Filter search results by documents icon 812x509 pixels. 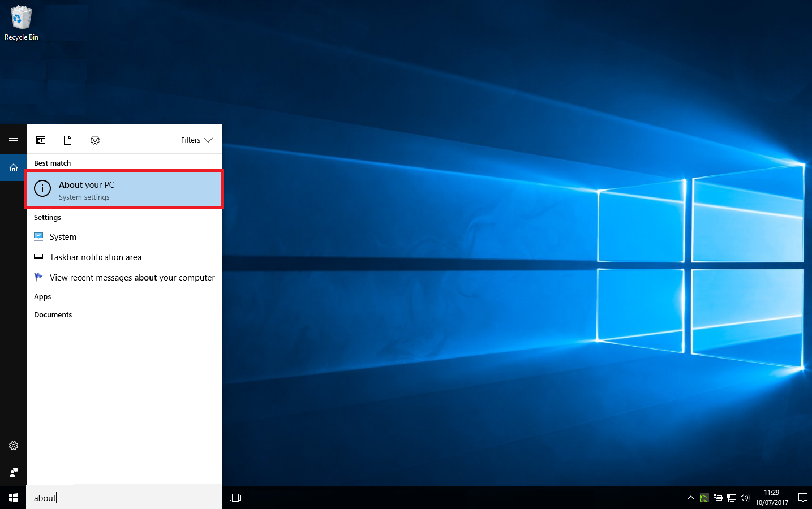tap(67, 140)
